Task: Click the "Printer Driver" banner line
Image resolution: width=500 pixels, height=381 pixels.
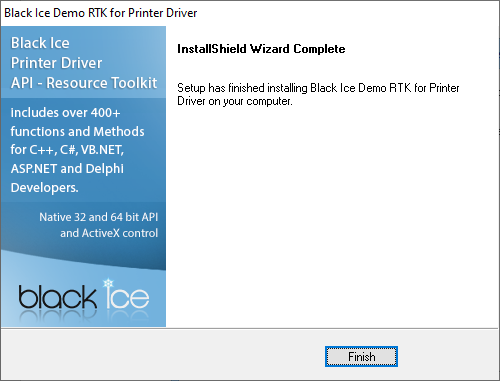Action: (x=56, y=63)
